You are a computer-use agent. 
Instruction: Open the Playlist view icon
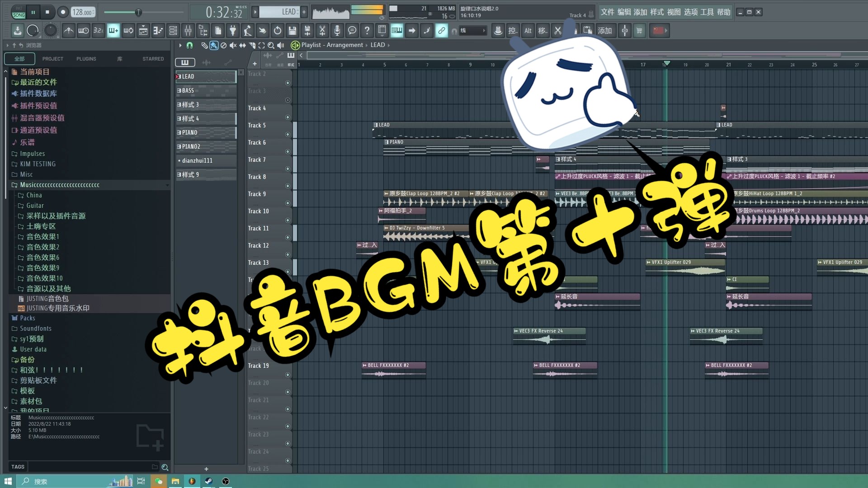(x=143, y=31)
